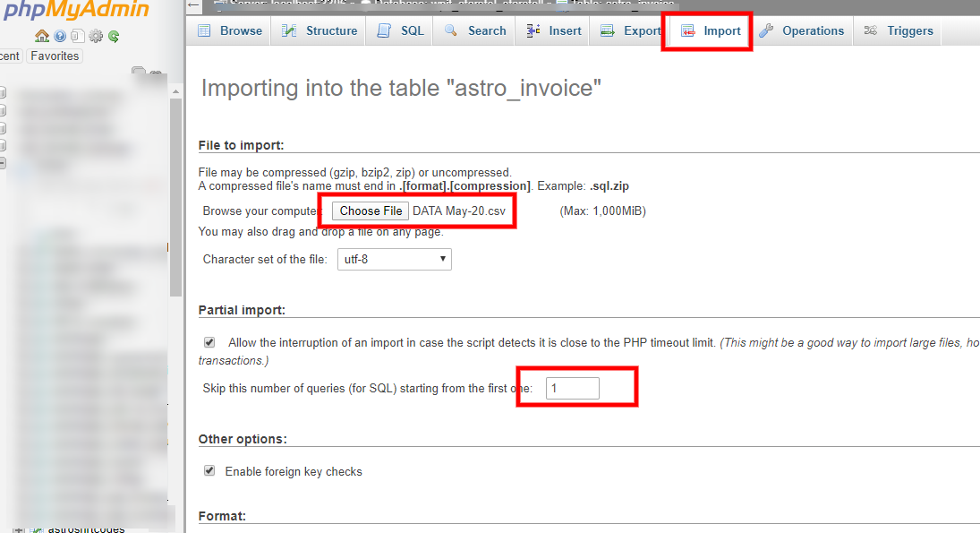Enable foreign key checks
Image resolution: width=980 pixels, height=533 pixels.
coord(209,470)
